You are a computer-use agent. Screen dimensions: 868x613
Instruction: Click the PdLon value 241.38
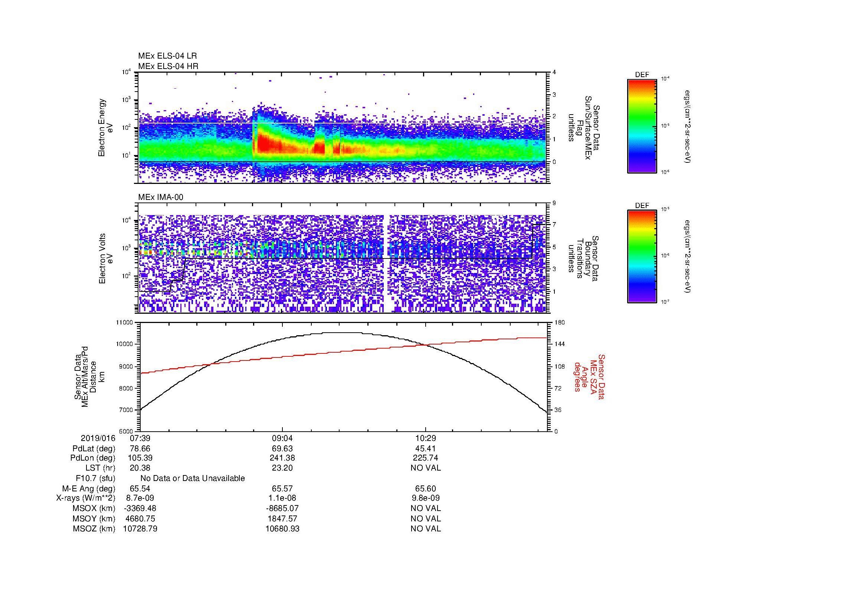tap(282, 458)
